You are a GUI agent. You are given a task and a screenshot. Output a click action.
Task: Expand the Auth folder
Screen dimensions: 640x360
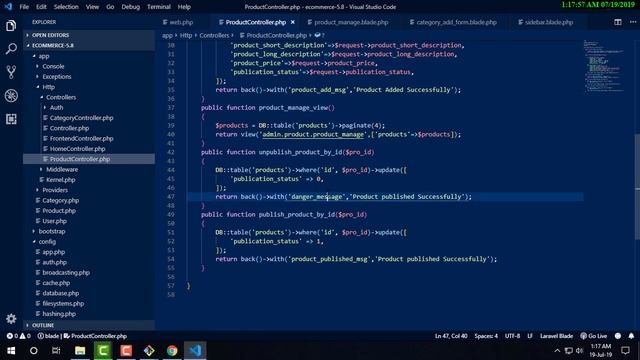56,107
